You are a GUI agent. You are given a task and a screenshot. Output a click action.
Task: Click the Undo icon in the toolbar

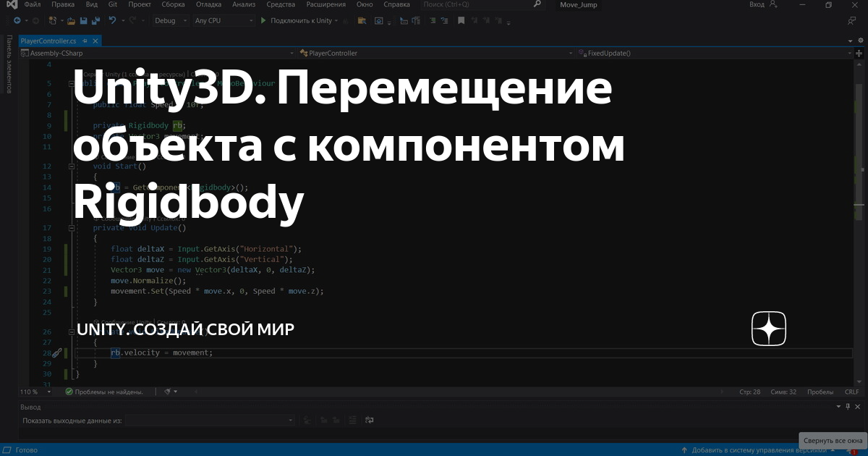point(113,20)
